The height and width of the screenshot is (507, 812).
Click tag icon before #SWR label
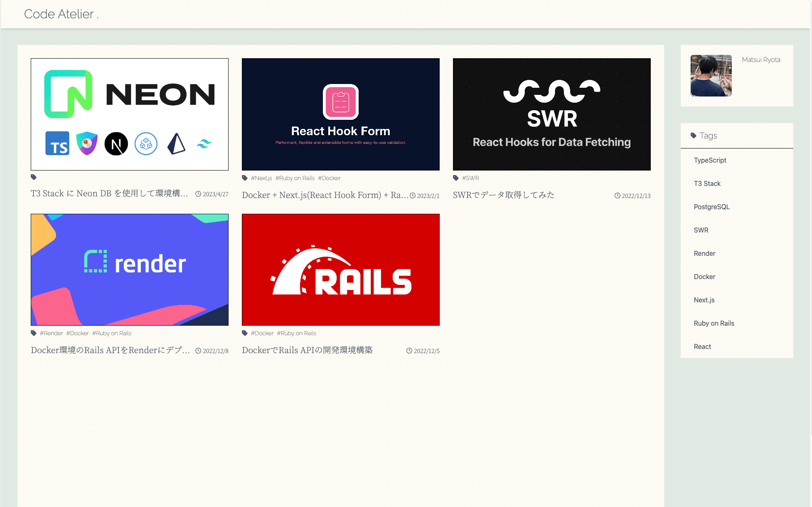click(x=456, y=178)
